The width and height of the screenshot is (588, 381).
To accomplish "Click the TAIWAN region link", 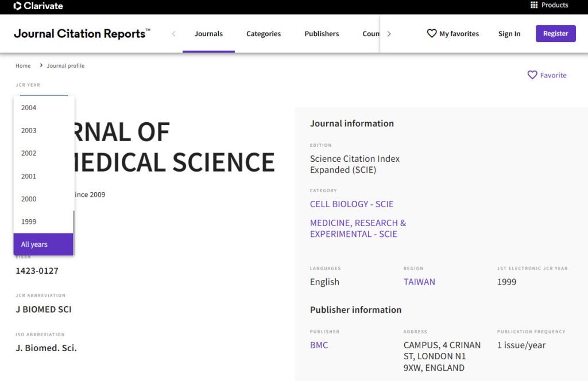I will 419,282.
